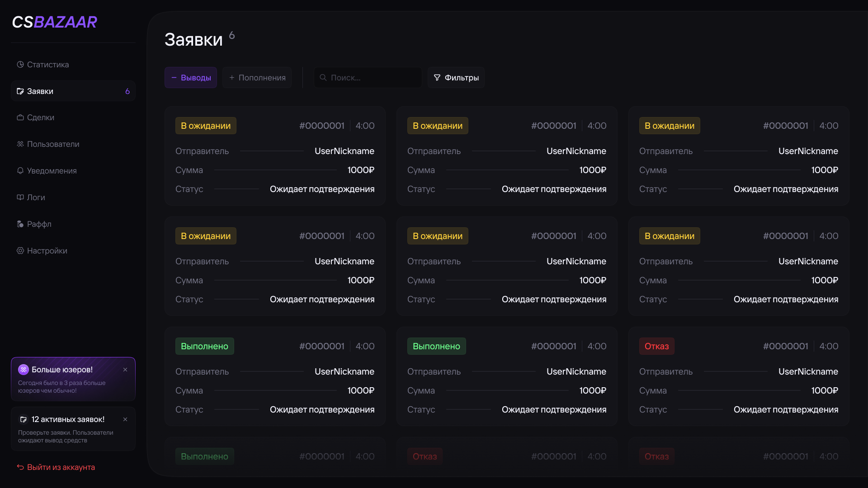
Task: Click the first green Выполнено status badge
Action: pyautogui.click(x=204, y=346)
